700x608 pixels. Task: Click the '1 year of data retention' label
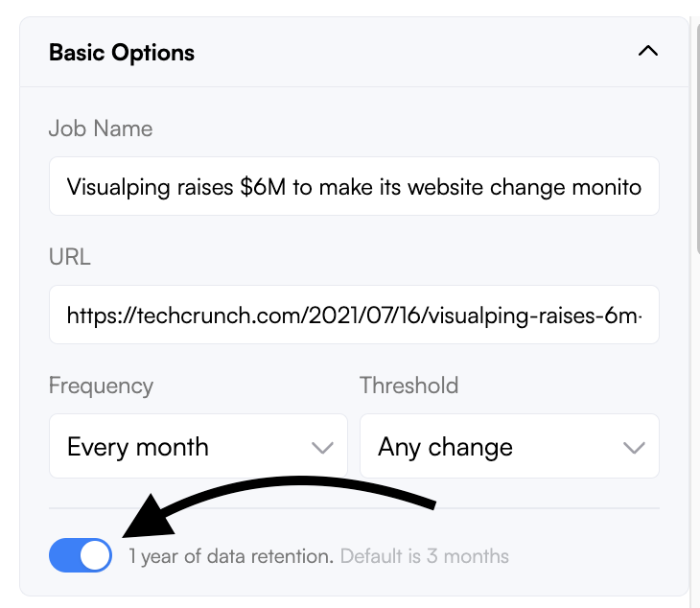[231, 556]
